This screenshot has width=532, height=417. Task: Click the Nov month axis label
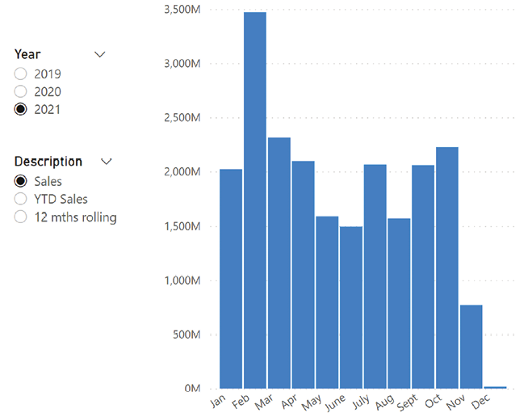pyautogui.click(x=455, y=402)
